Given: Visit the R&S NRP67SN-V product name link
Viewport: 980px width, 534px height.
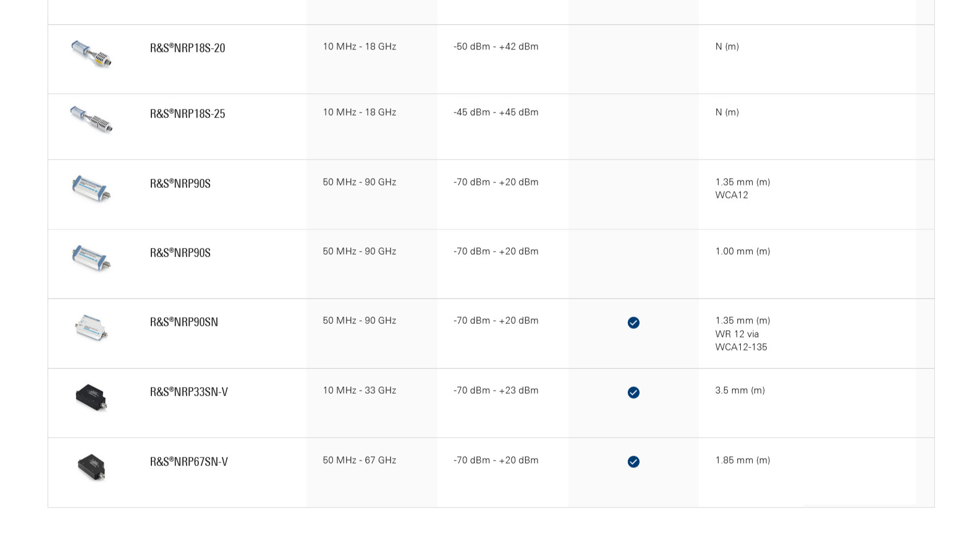Looking at the screenshot, I should (x=188, y=462).
